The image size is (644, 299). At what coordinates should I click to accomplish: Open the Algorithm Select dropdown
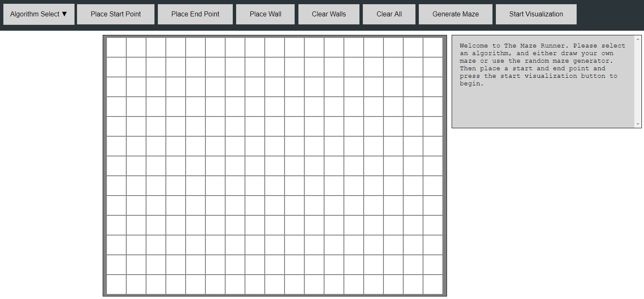[x=39, y=14]
